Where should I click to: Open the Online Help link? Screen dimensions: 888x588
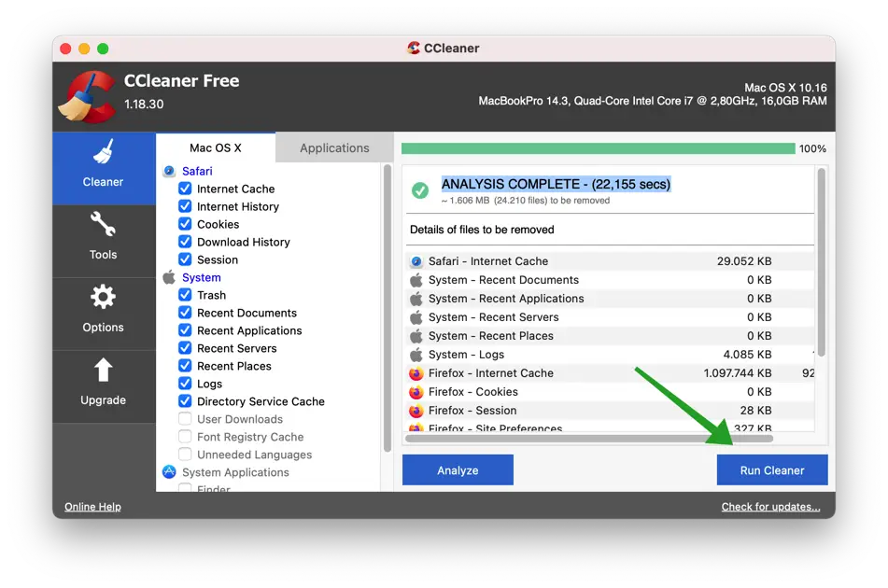pos(92,507)
